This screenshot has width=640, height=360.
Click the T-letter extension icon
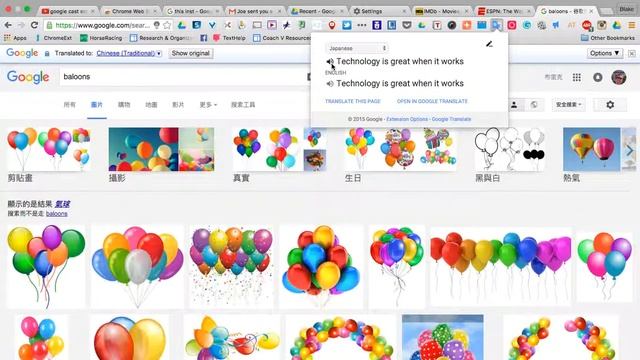tap(437, 25)
